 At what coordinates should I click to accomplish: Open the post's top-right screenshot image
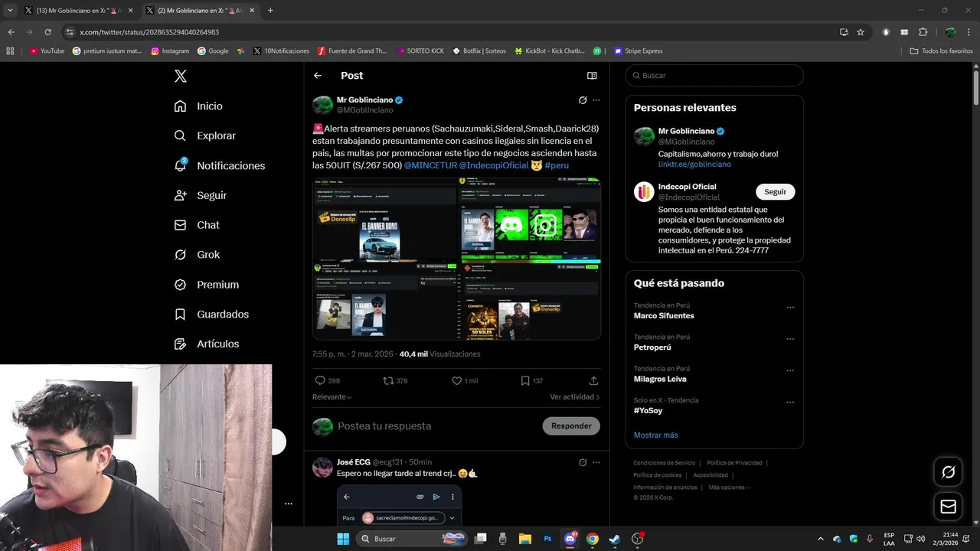tap(530, 219)
